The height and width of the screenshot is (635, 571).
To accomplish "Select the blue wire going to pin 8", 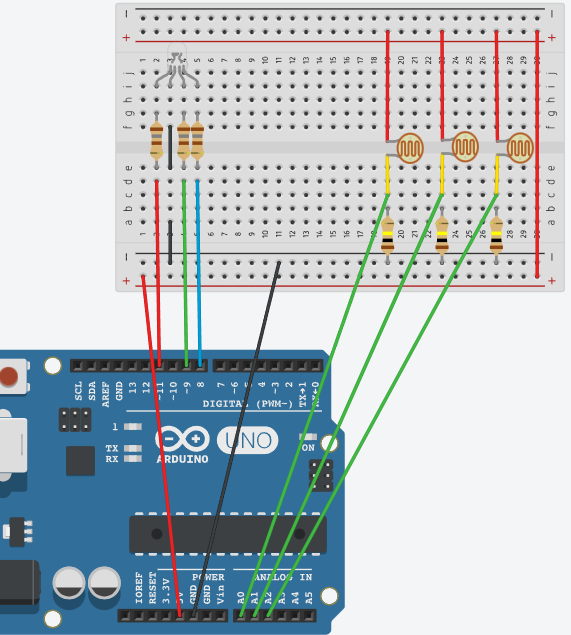I will click(198, 273).
